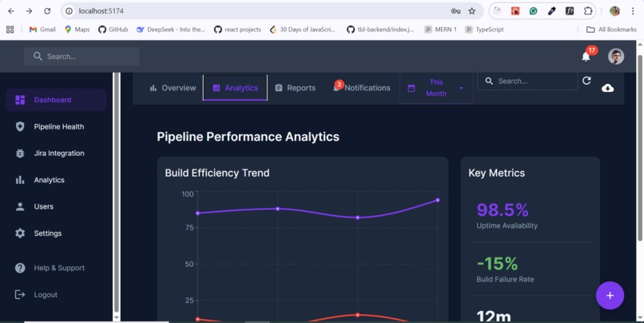Open the All Bookmarks folder
Screen dimensions: 644x323
coord(611,29)
